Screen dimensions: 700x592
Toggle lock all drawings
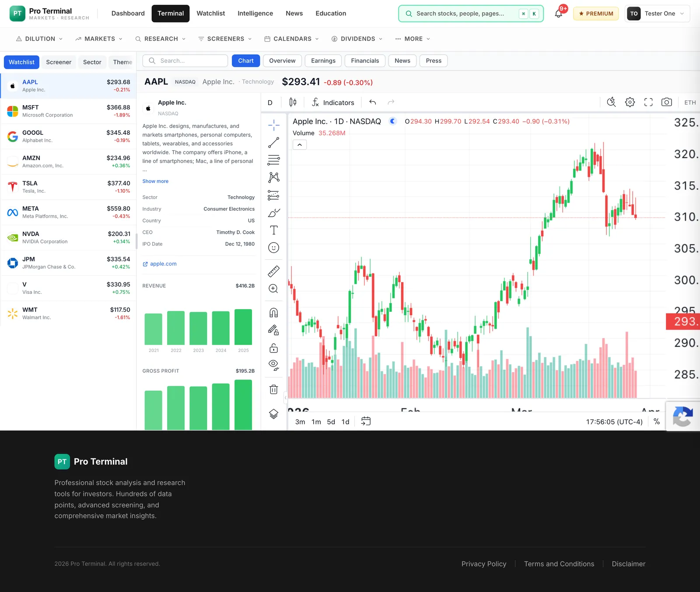click(x=274, y=348)
